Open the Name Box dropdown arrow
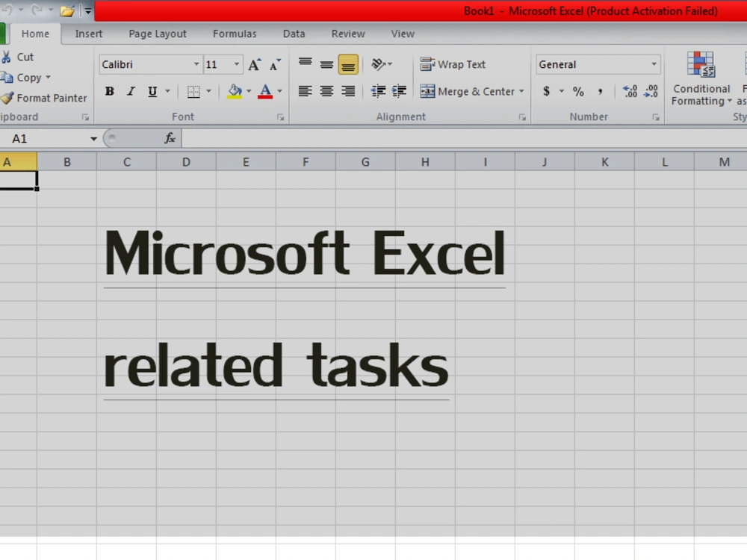The height and width of the screenshot is (560, 747). pos(93,139)
